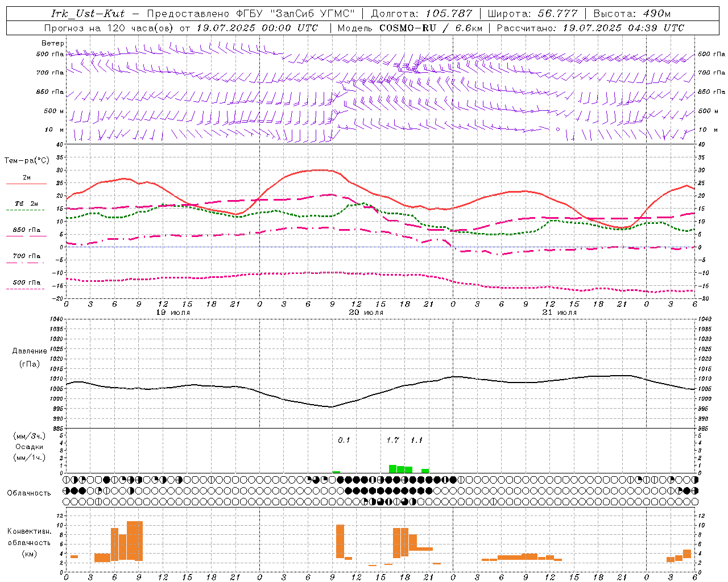The width and height of the screenshot is (728, 582).
Task: Click the Облачность cloudiness label
Action: tap(29, 493)
